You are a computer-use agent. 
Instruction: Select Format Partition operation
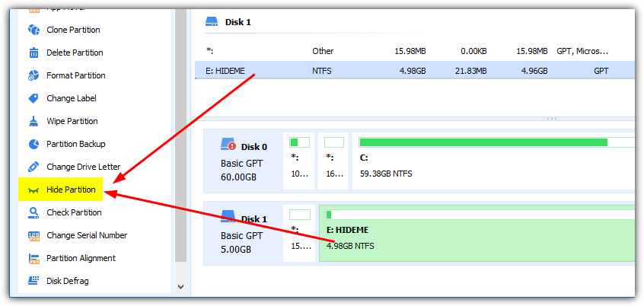tap(76, 75)
